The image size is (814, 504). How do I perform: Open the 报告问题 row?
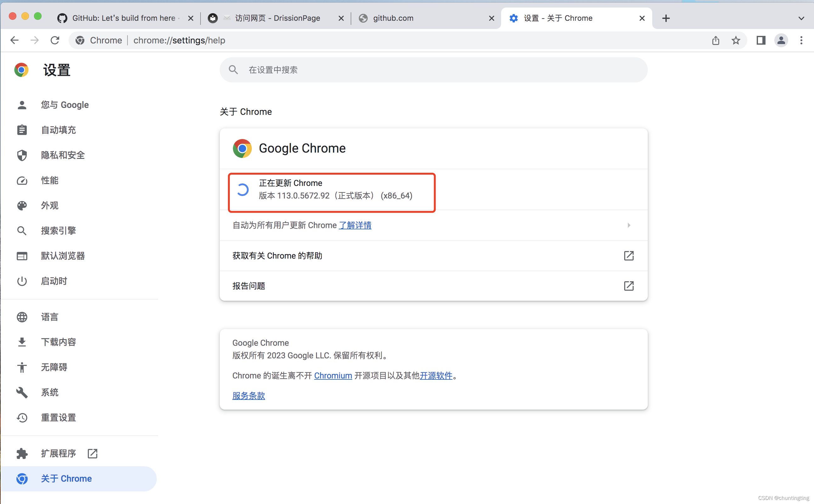point(433,286)
